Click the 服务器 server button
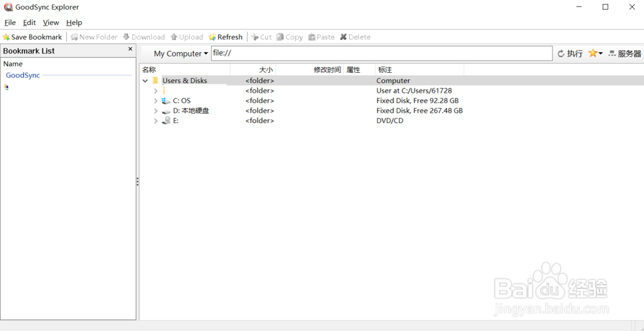Screen dimensions: 644x331 coord(625,53)
